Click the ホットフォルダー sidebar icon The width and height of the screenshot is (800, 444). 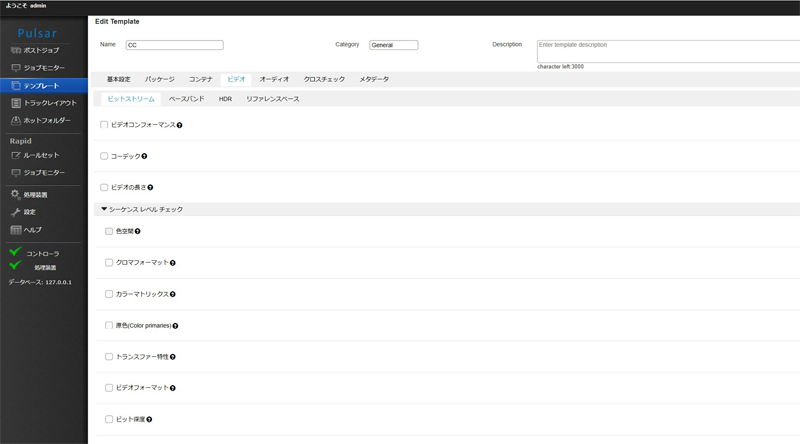pyautogui.click(x=16, y=120)
